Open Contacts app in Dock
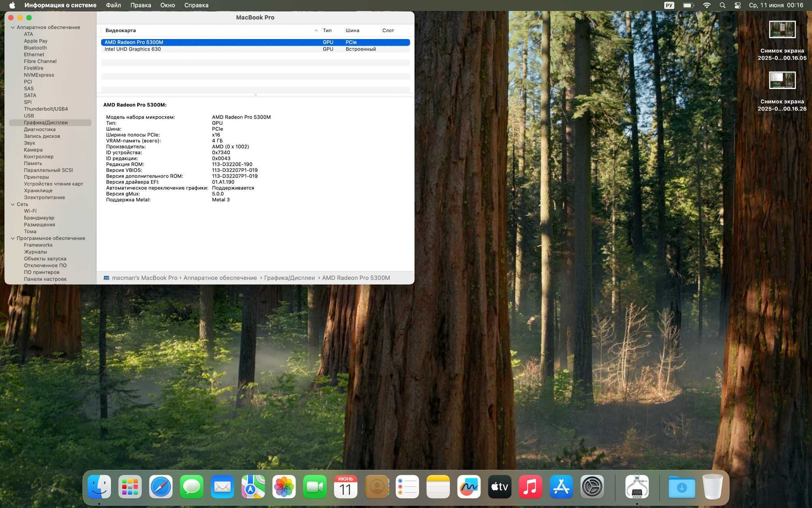Viewport: 812px width, 508px height. pyautogui.click(x=377, y=486)
